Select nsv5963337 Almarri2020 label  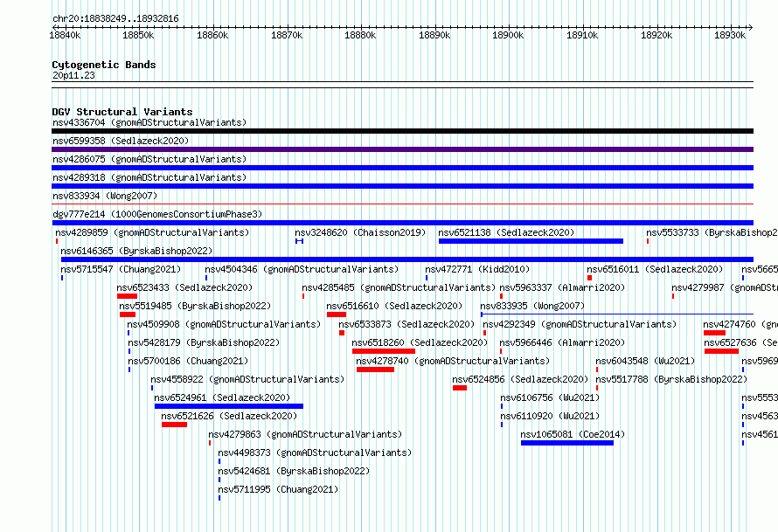(562, 287)
